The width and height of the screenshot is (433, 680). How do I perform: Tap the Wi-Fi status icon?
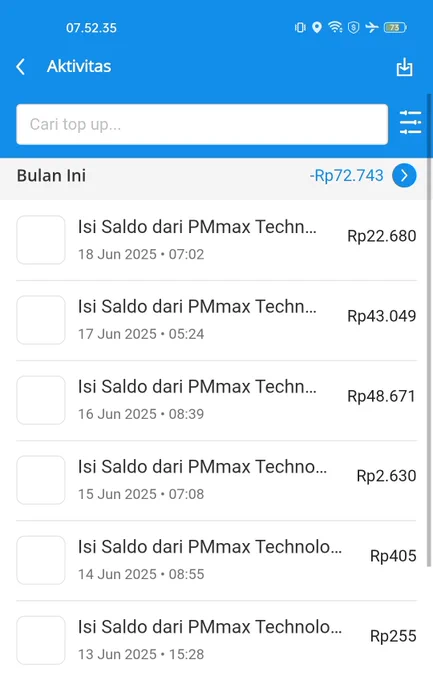click(x=335, y=27)
